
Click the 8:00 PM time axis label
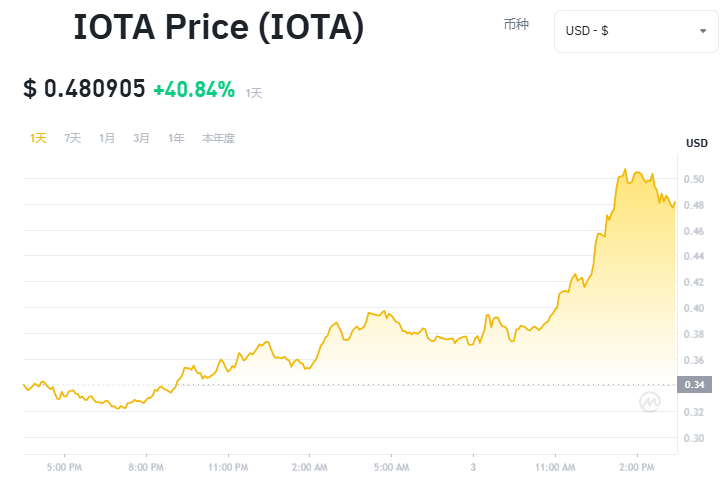coord(146,466)
